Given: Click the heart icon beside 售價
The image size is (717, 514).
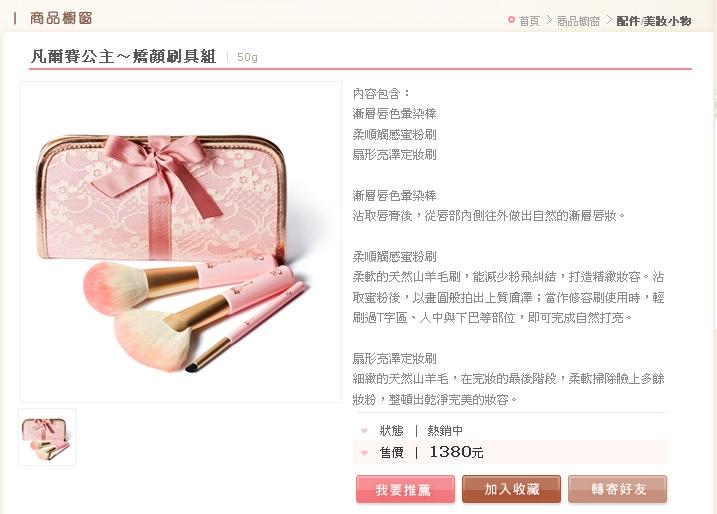Looking at the screenshot, I should click(364, 453).
